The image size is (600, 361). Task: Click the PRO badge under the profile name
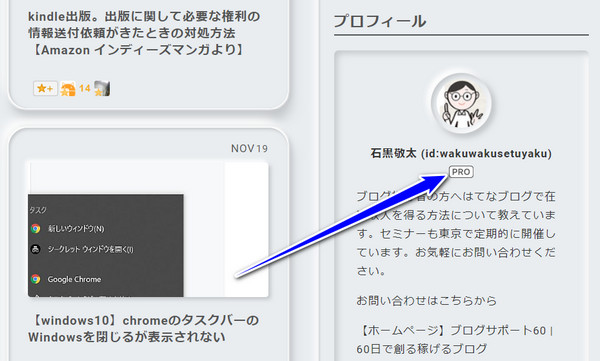[461, 172]
